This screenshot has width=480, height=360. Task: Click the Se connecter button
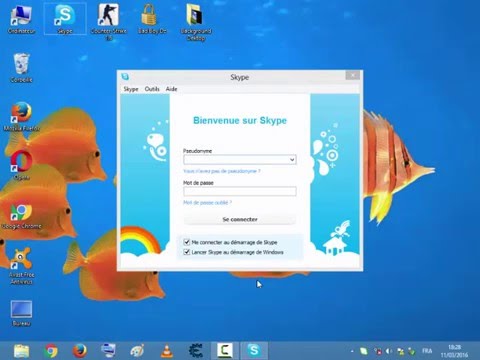tap(240, 219)
